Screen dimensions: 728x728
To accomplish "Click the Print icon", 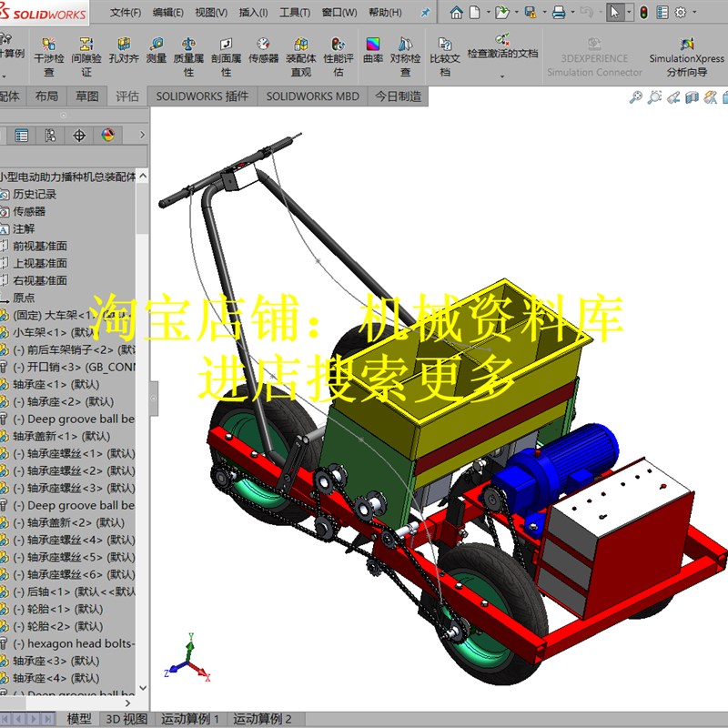I will pyautogui.click(x=559, y=13).
